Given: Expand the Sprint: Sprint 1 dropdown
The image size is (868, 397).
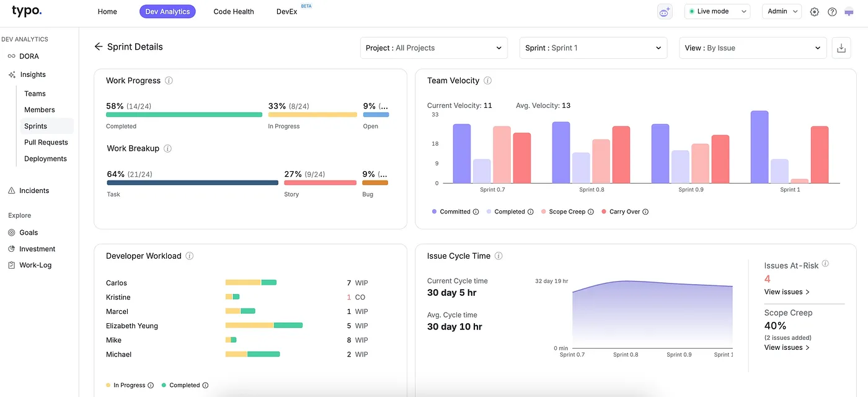Looking at the screenshot, I should (593, 48).
